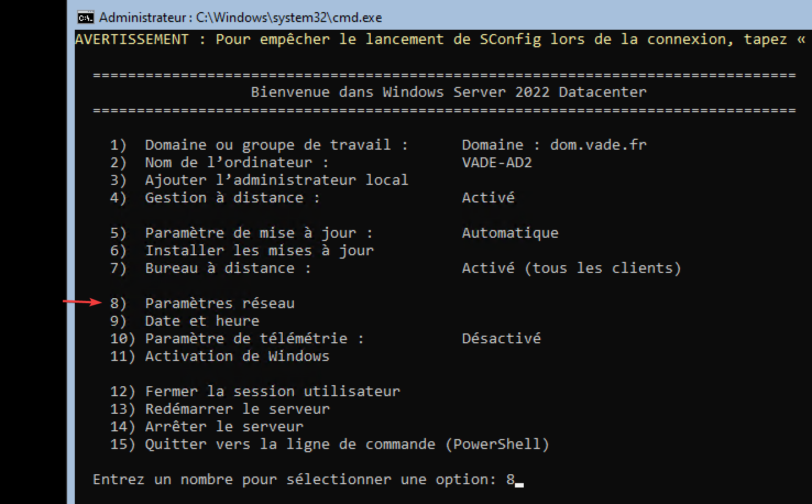Screen dimensions: 812x504
Task: Click the window title 'Administrateur : C:\Windows\system32\cmd.exe'
Action: (240, 18)
